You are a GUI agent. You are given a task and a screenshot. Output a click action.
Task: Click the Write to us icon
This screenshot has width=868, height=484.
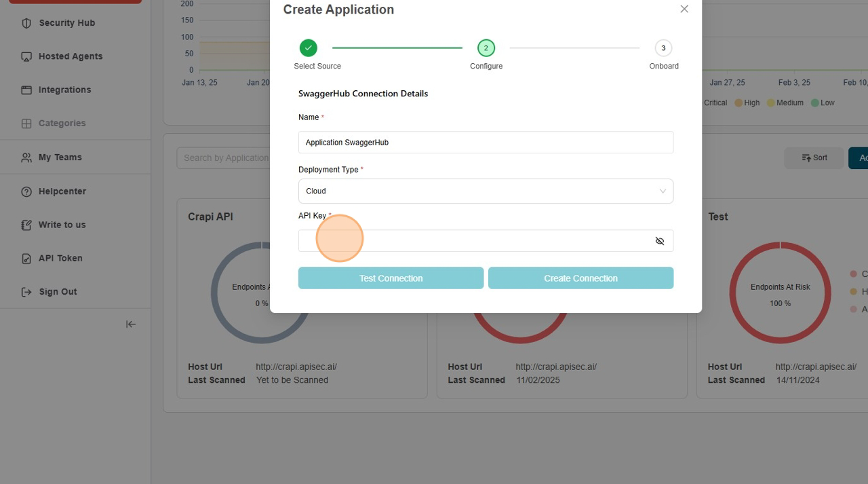[x=26, y=225]
